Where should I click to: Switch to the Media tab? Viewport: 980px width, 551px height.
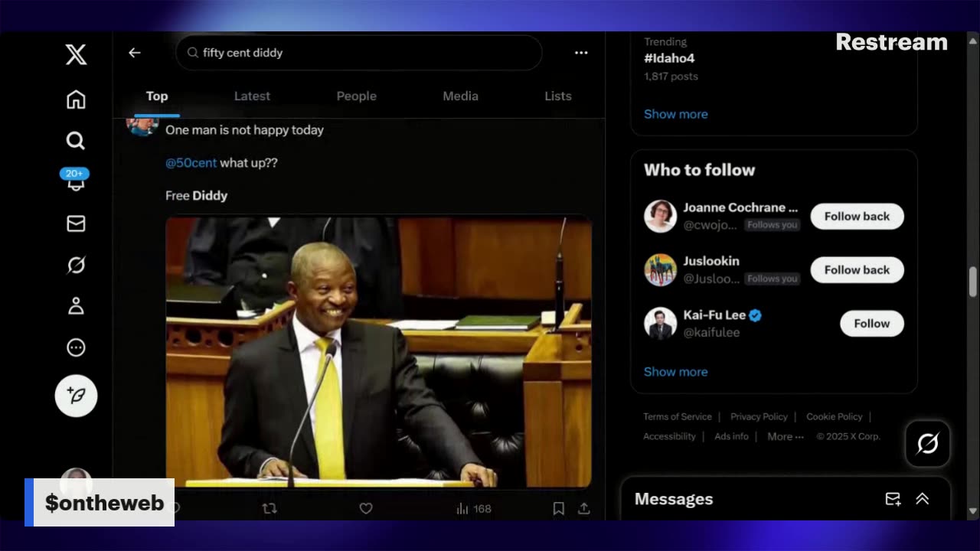tap(460, 96)
